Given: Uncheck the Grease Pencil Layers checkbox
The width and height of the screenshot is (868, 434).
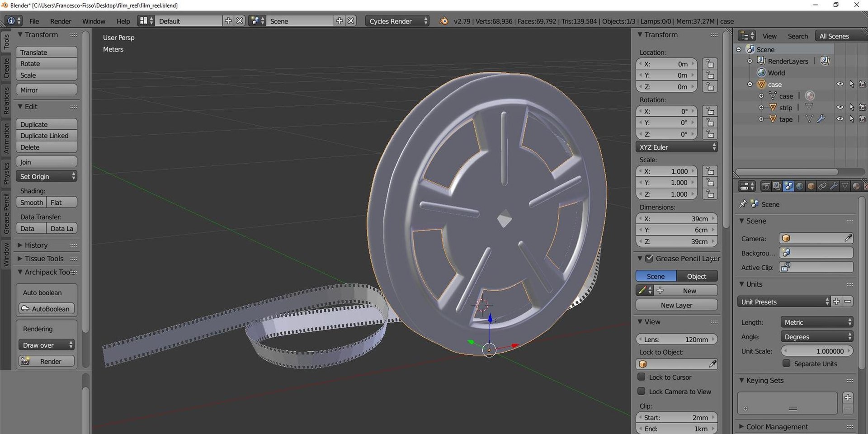Looking at the screenshot, I should tap(649, 258).
